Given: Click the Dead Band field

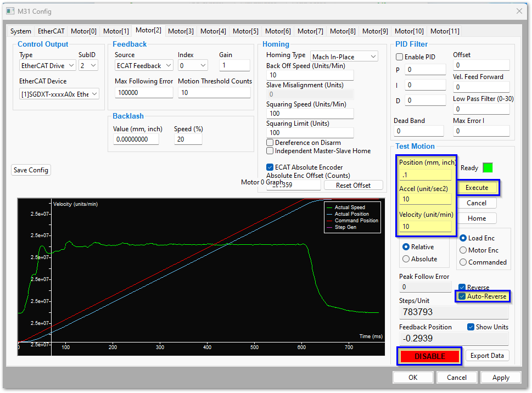Looking at the screenshot, I should coord(419,131).
